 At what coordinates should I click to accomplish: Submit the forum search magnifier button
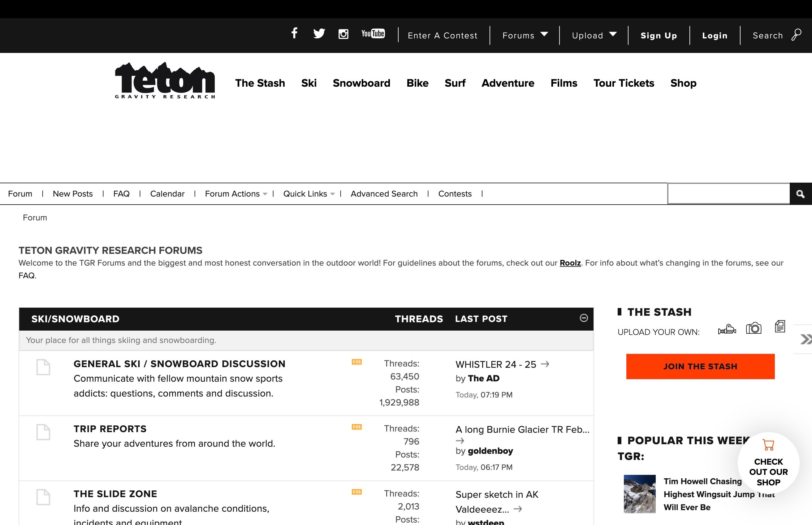pyautogui.click(x=801, y=194)
